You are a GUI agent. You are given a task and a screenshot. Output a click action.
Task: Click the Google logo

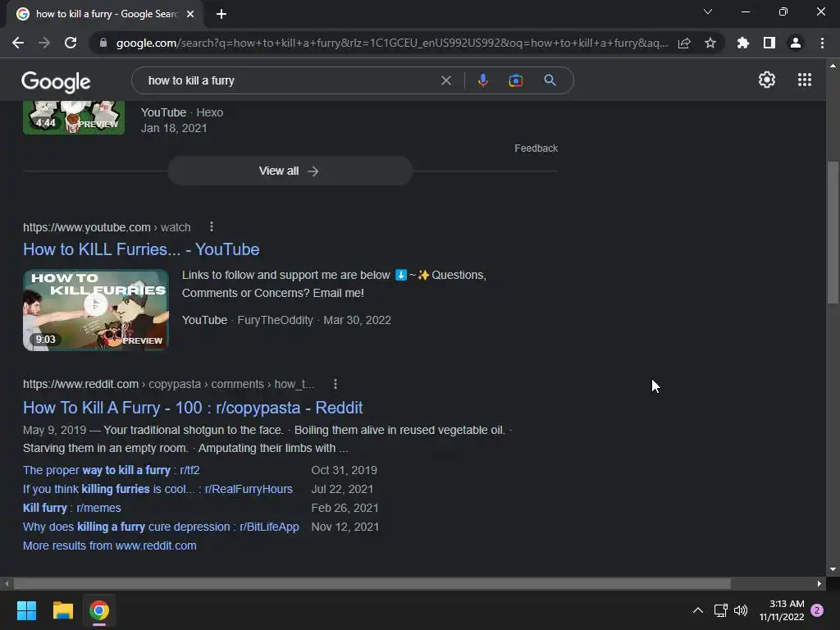[56, 81]
